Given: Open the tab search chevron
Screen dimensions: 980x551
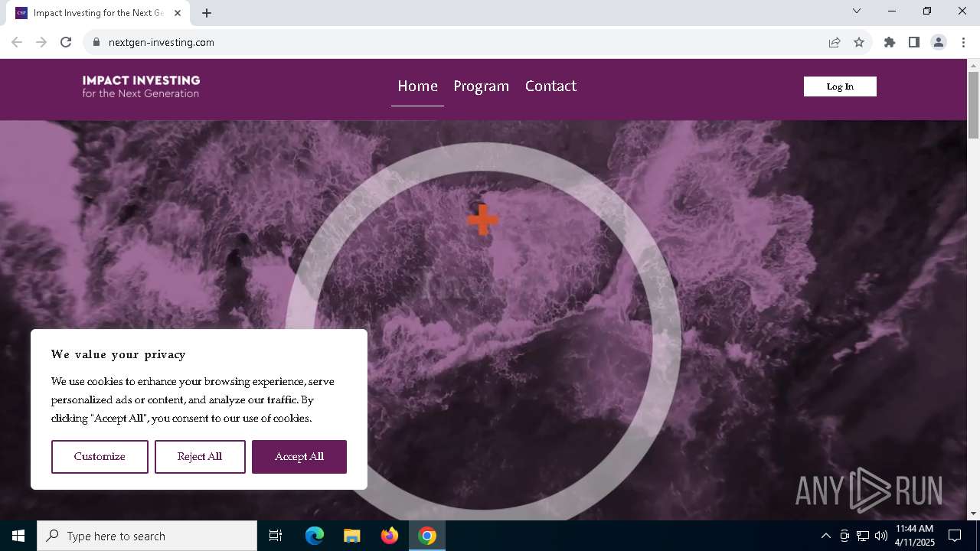Looking at the screenshot, I should (x=857, y=11).
